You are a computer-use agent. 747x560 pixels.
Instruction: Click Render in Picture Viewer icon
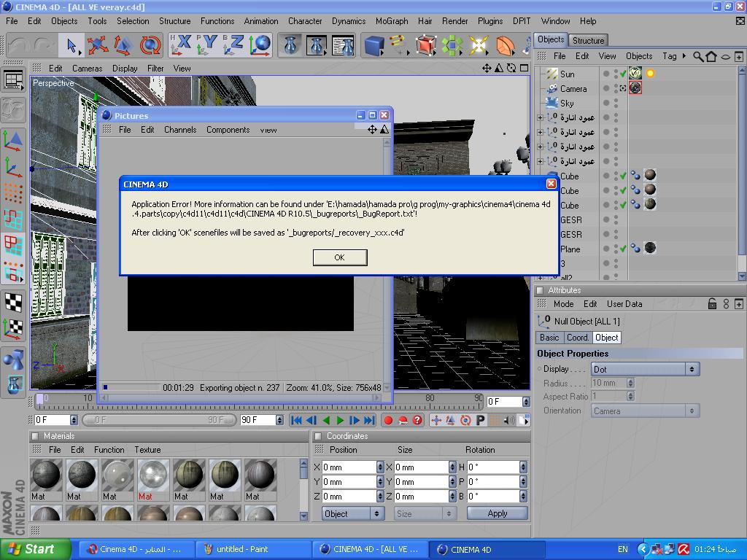pyautogui.click(x=317, y=46)
